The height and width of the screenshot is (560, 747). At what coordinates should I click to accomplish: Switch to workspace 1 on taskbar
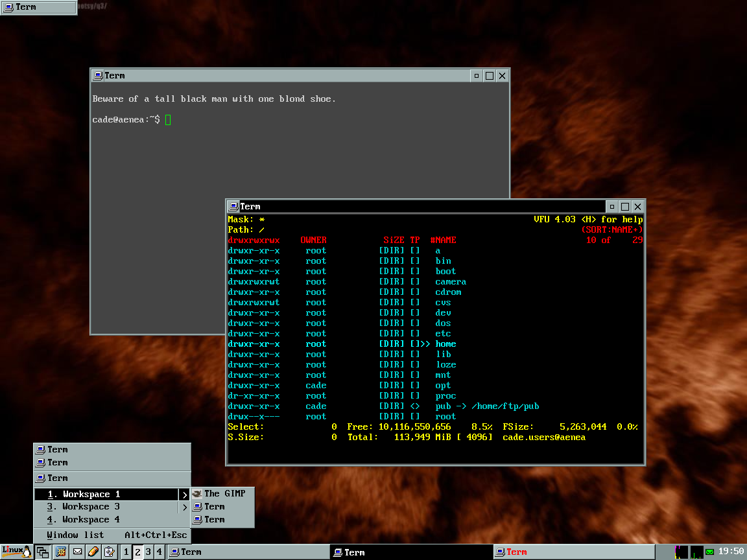coord(126,552)
